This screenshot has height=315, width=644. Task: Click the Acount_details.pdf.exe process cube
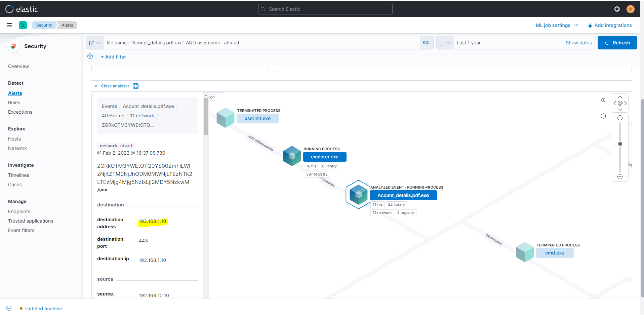(358, 195)
